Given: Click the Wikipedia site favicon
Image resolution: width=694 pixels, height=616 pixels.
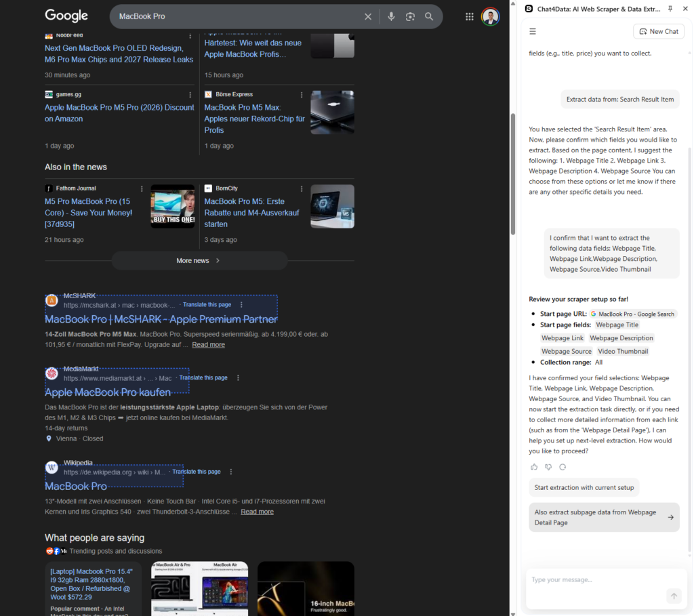Looking at the screenshot, I should tap(52, 468).
